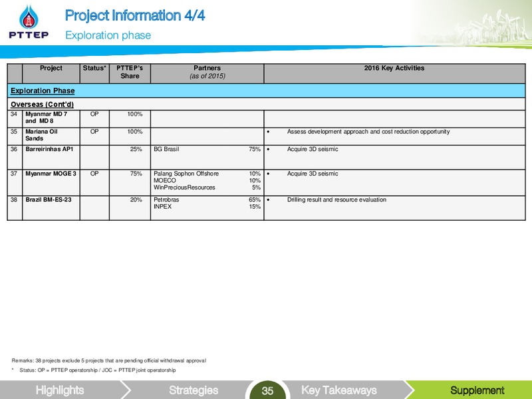Select 'Brazil BM-ES-23' project

click(x=49, y=199)
